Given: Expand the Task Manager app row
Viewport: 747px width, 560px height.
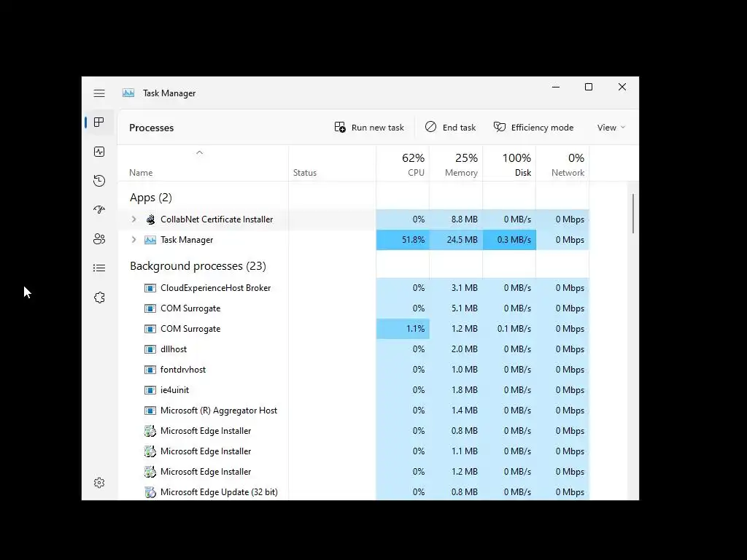Looking at the screenshot, I should click(x=134, y=240).
